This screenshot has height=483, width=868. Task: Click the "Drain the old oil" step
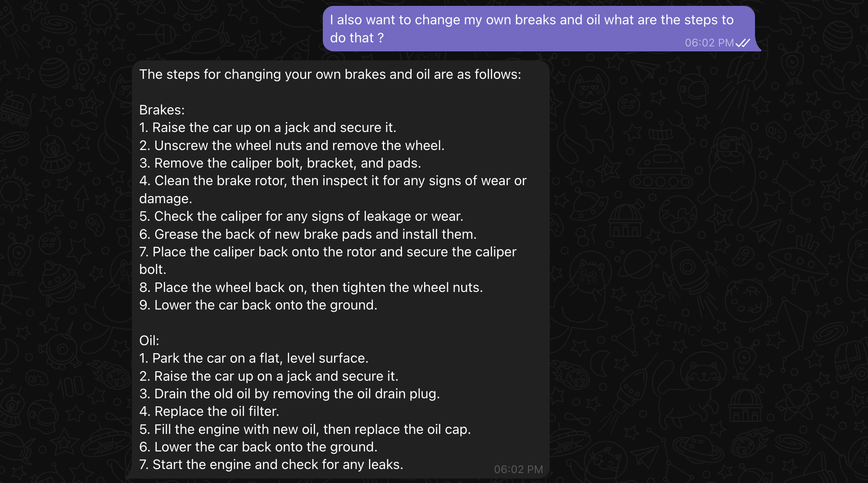click(289, 394)
